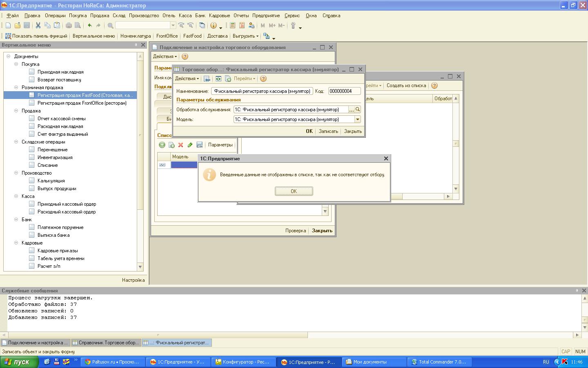588x368 pixels.
Task: Open the Модель dropdown arrow
Action: tap(358, 119)
